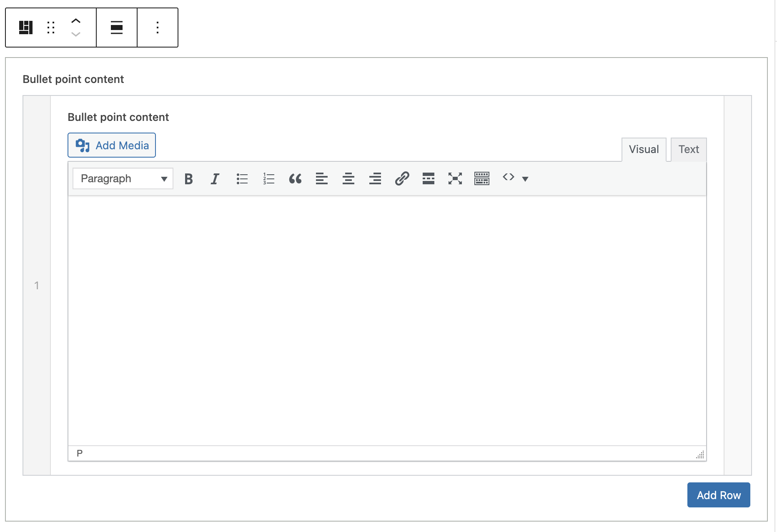This screenshot has height=532, width=777.
Task: Apply blockquote formatting
Action: pyautogui.click(x=295, y=179)
